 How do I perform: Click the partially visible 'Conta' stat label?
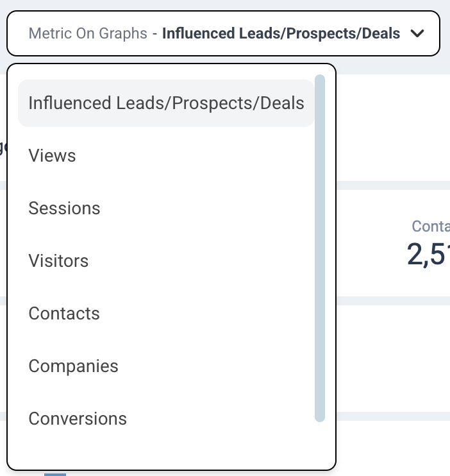(x=431, y=226)
